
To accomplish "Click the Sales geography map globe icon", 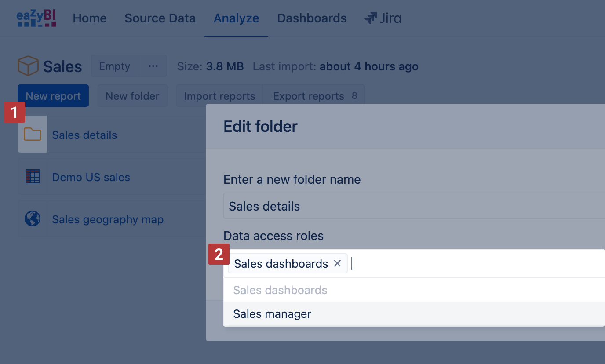I will [33, 219].
